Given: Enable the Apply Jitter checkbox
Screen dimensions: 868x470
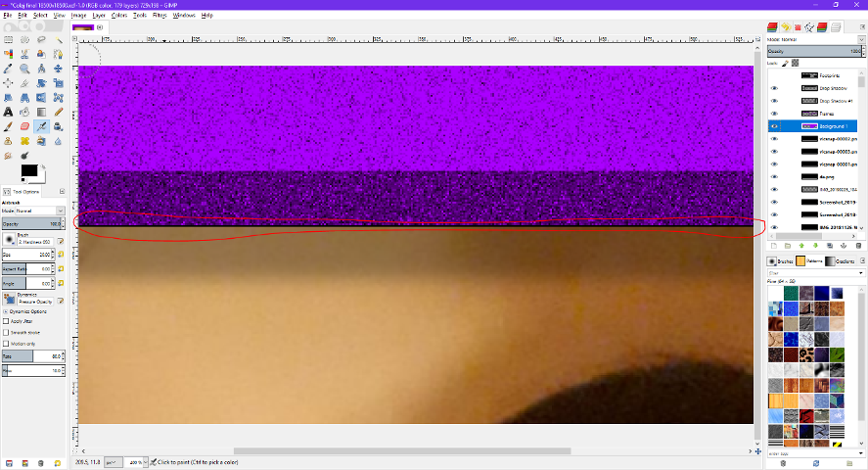Looking at the screenshot, I should [6, 321].
